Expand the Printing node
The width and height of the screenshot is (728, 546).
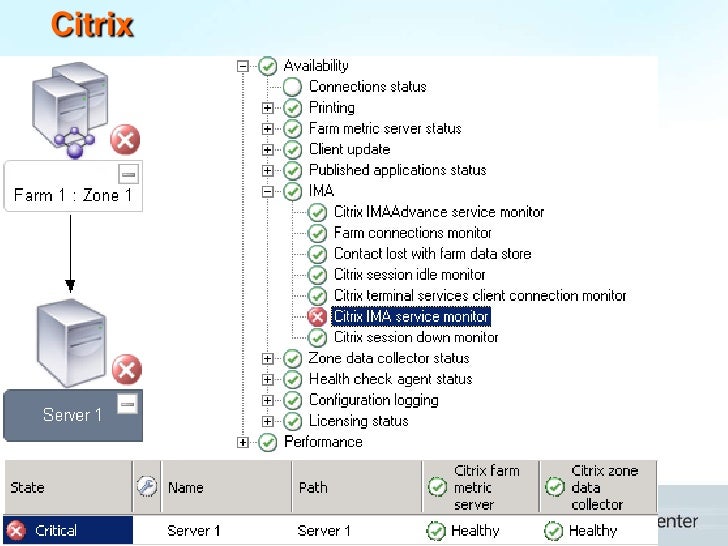click(x=267, y=108)
